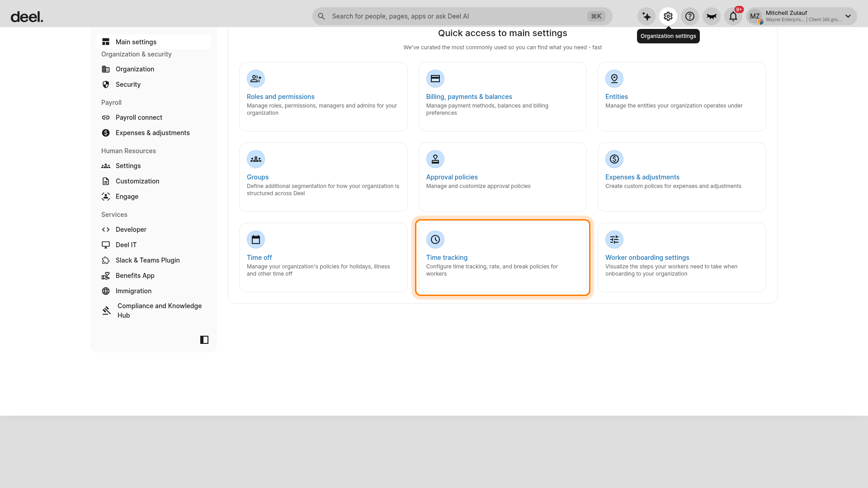Open Security in the sidebar
Screen dimensions: 868x488
coord(154,84)
